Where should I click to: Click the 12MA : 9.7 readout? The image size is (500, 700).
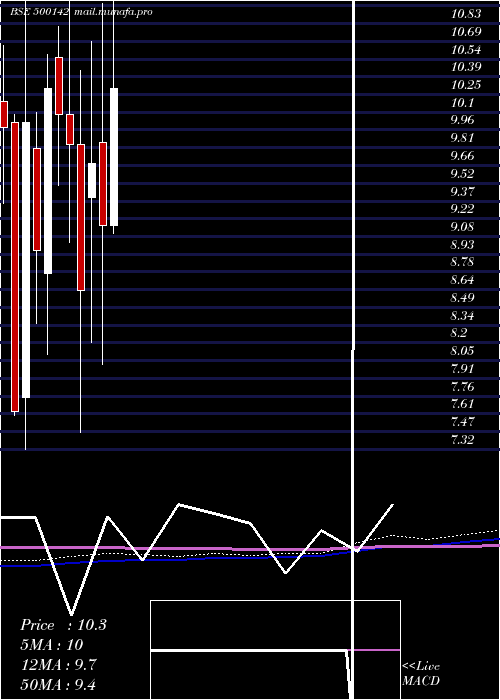click(59, 665)
